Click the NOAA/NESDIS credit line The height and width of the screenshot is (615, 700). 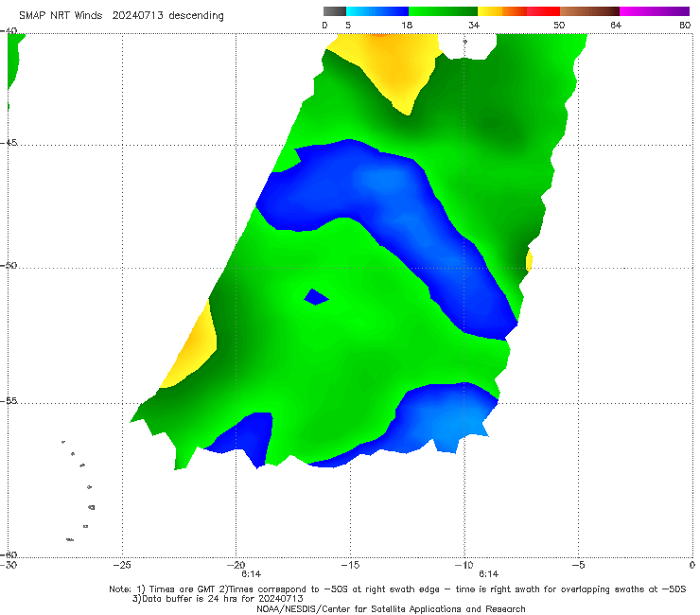coord(391,609)
